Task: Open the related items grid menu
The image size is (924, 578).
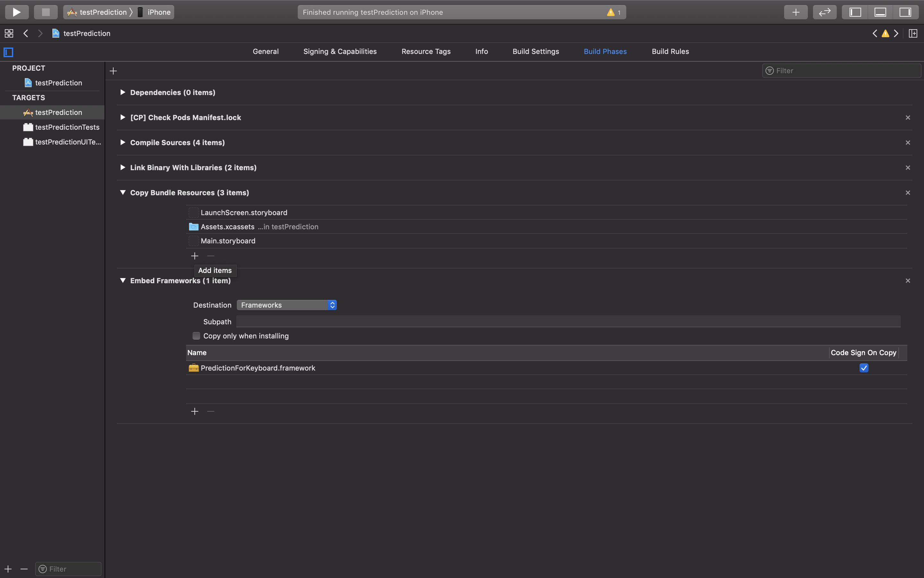Action: click(x=9, y=33)
